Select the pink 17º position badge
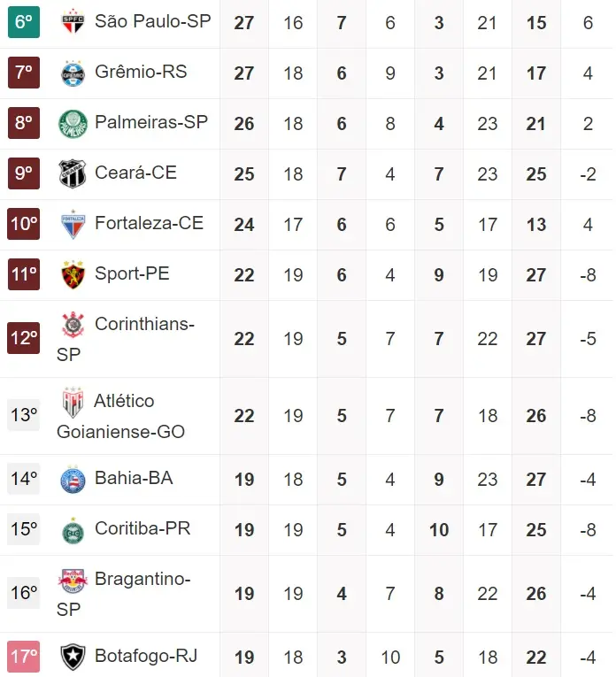This screenshot has width=616, height=677. tap(24, 657)
